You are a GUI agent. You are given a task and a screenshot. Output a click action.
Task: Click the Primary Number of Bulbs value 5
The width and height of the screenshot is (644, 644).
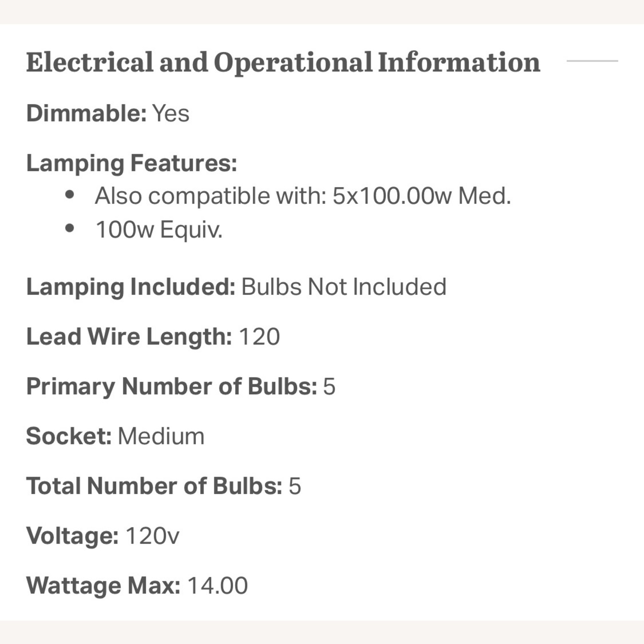click(329, 386)
